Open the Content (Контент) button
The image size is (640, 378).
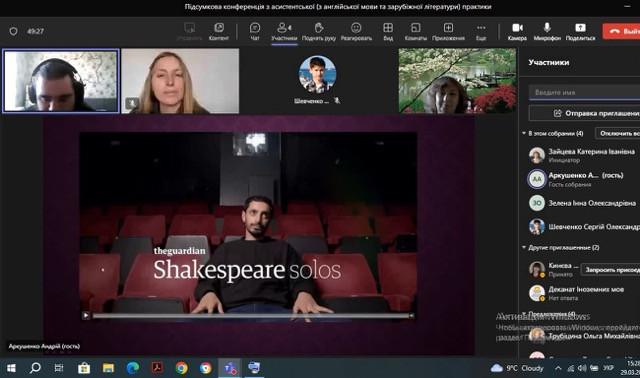click(x=219, y=31)
